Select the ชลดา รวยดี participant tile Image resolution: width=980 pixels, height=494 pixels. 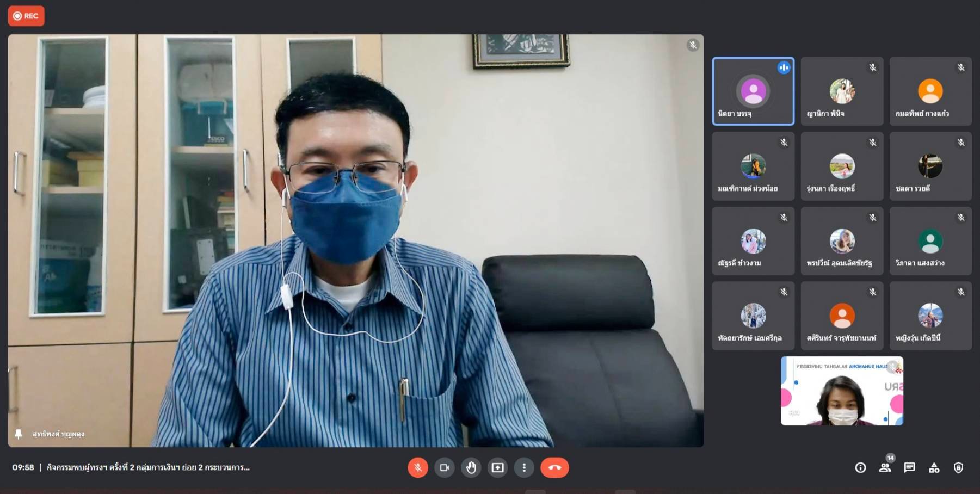930,166
